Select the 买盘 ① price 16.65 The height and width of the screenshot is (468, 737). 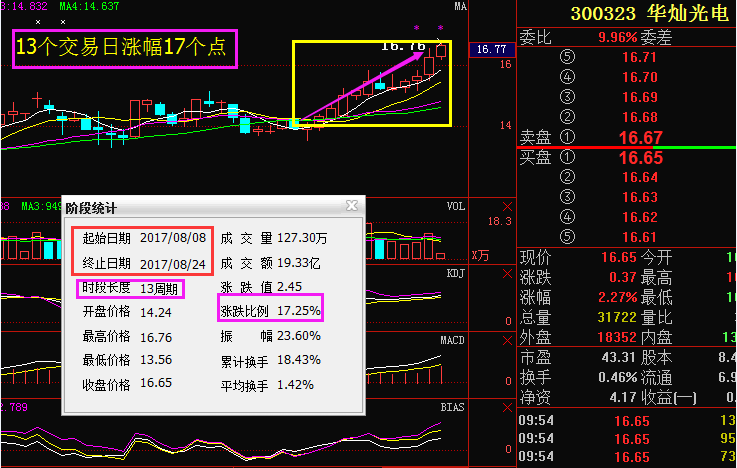(x=640, y=157)
